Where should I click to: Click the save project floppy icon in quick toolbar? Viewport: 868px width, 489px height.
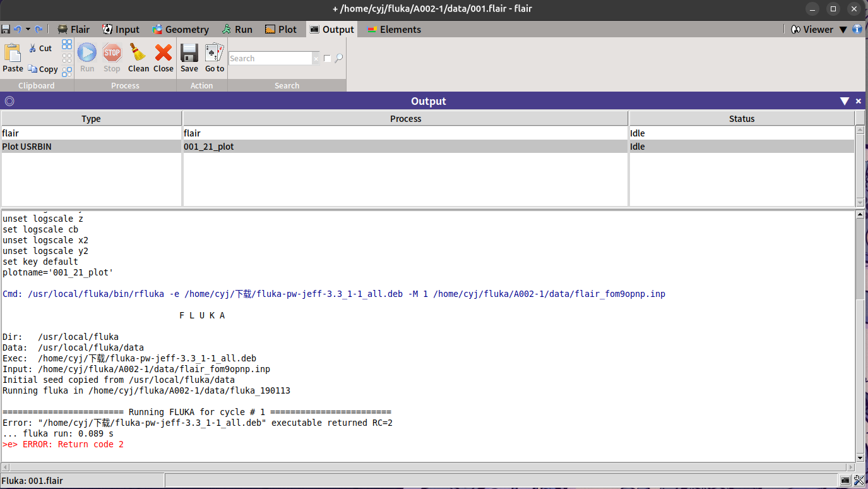click(x=6, y=29)
